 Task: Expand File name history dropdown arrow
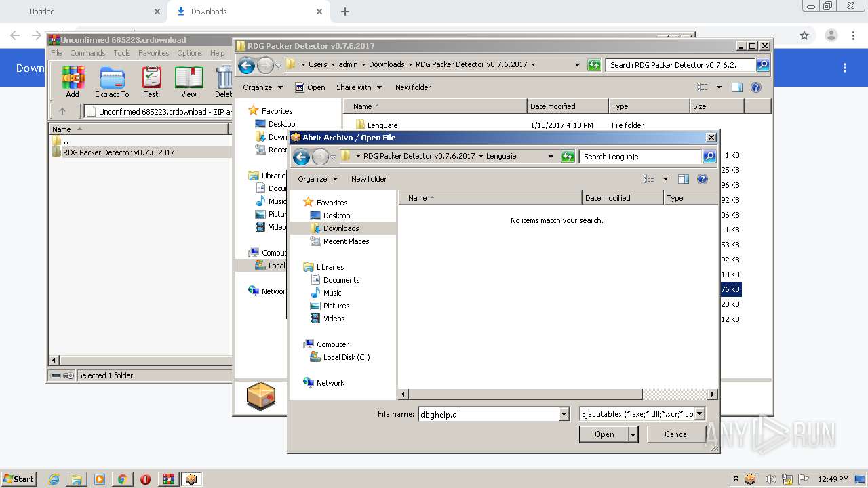point(564,414)
